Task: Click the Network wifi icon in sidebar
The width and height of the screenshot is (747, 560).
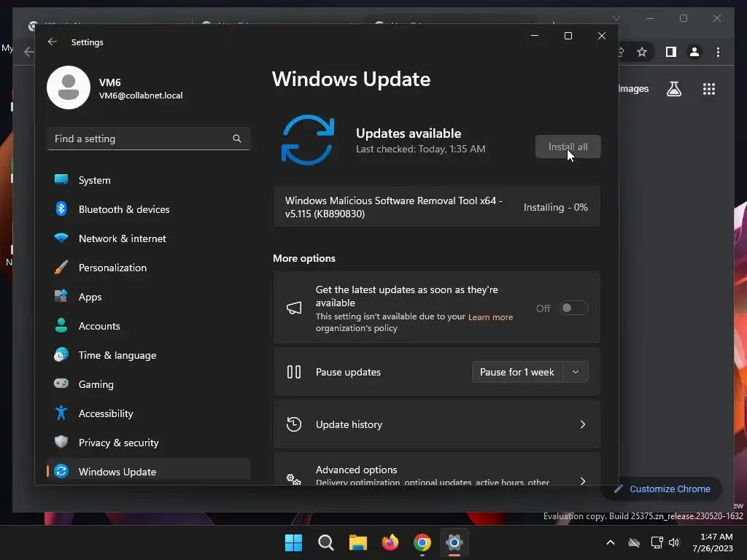Action: [x=61, y=238]
